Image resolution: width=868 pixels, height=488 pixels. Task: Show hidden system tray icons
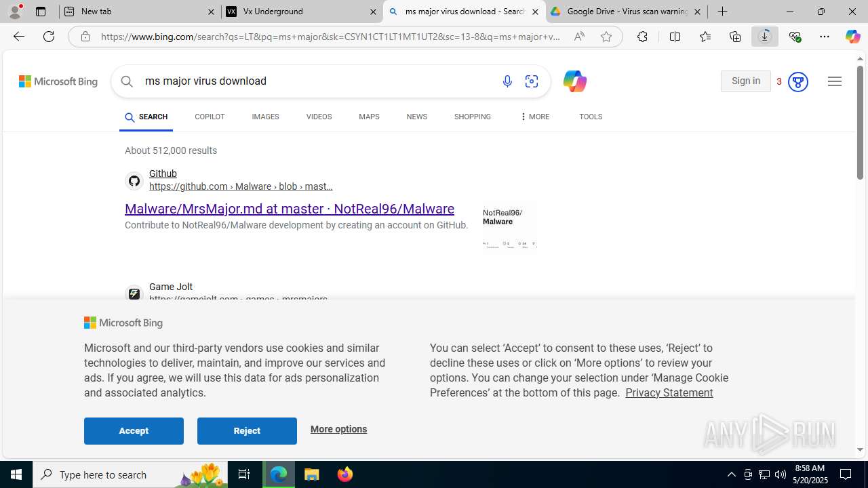coord(731,474)
